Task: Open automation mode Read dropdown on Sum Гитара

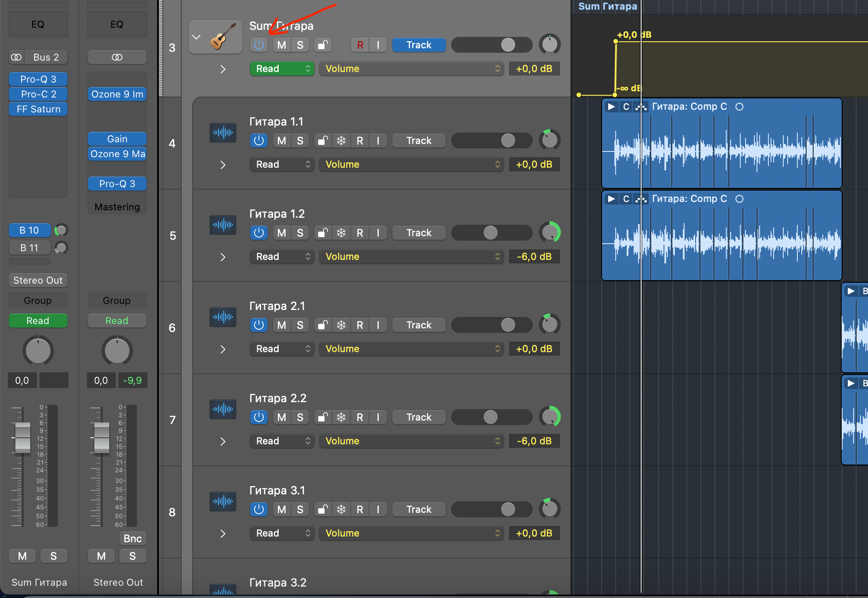Action: click(282, 68)
